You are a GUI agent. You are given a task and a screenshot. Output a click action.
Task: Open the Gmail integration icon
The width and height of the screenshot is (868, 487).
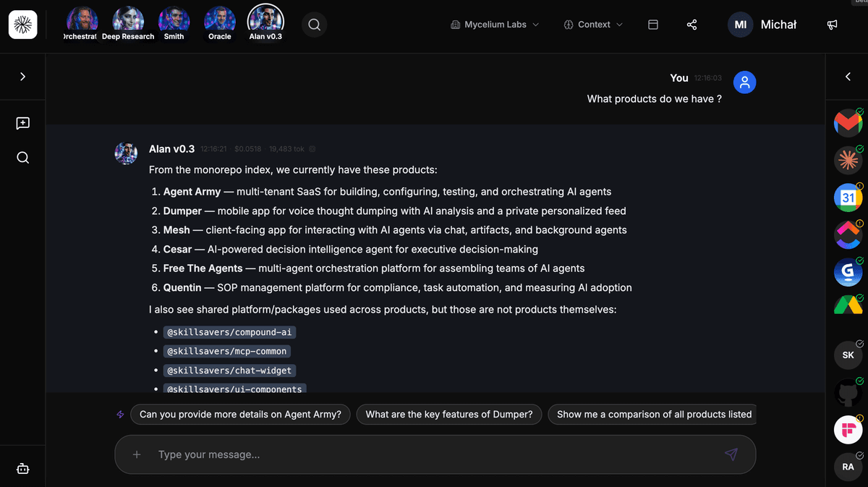848,123
